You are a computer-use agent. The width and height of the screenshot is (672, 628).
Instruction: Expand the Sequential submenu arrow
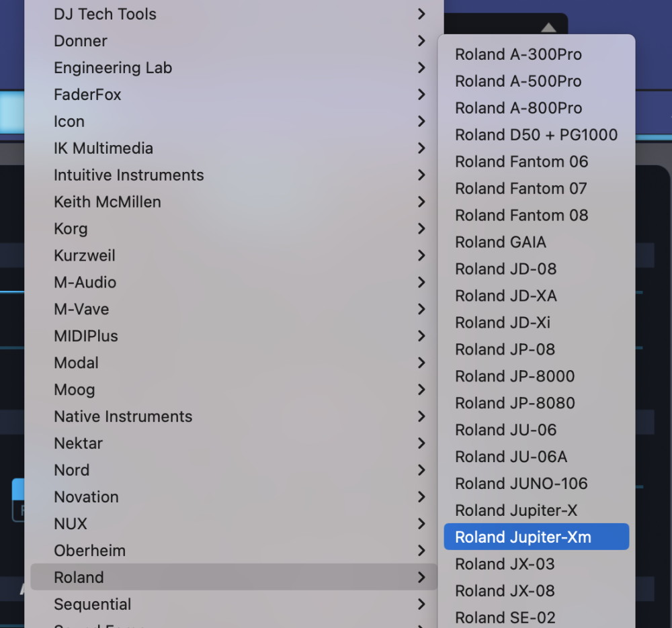(421, 604)
